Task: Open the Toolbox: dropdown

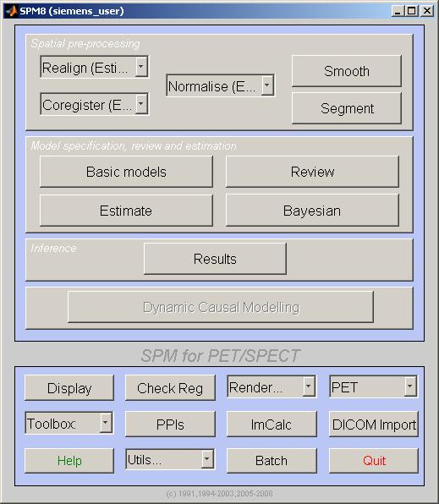Action: point(69,423)
